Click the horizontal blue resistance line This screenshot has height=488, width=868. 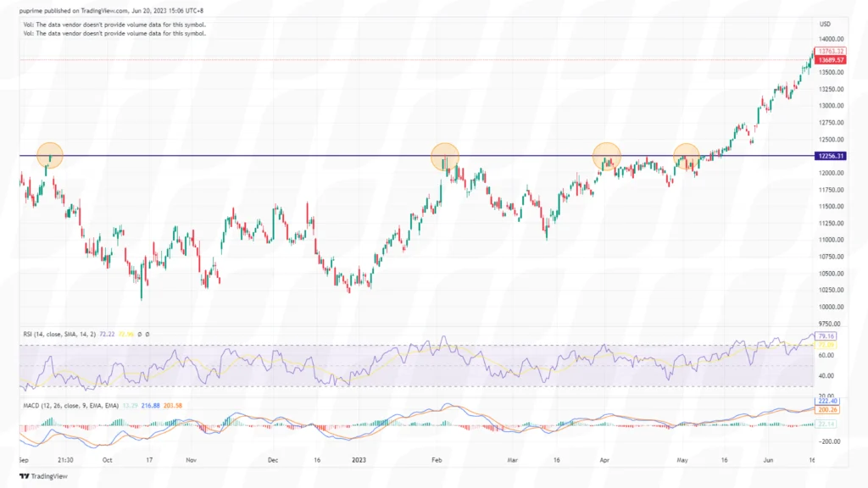coord(254,156)
